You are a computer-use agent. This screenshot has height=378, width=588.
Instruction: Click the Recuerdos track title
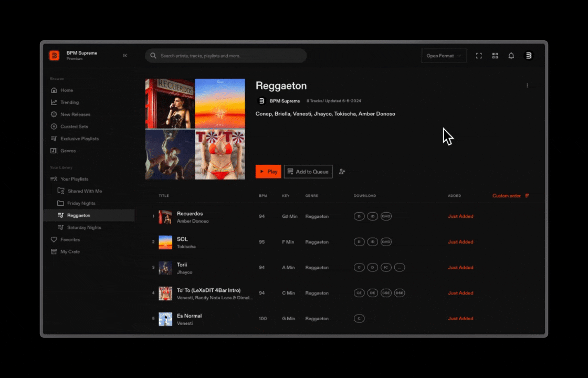coord(190,213)
